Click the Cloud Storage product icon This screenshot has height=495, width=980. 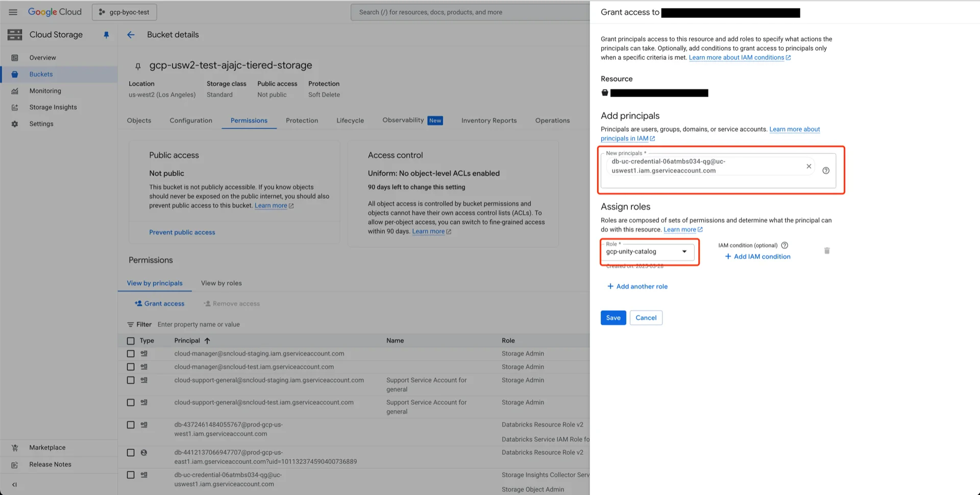pyautogui.click(x=15, y=35)
